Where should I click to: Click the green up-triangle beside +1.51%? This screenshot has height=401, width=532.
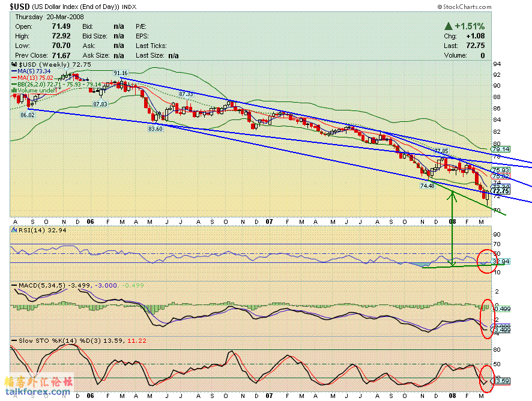click(448, 26)
